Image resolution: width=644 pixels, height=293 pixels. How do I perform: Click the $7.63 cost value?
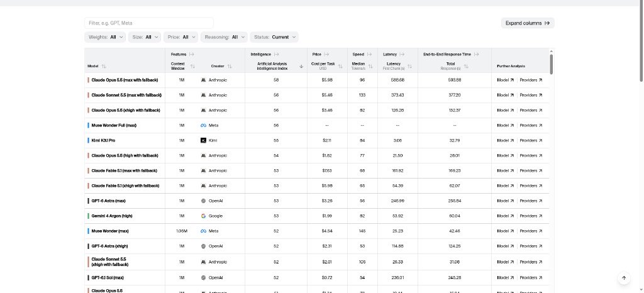click(327, 171)
